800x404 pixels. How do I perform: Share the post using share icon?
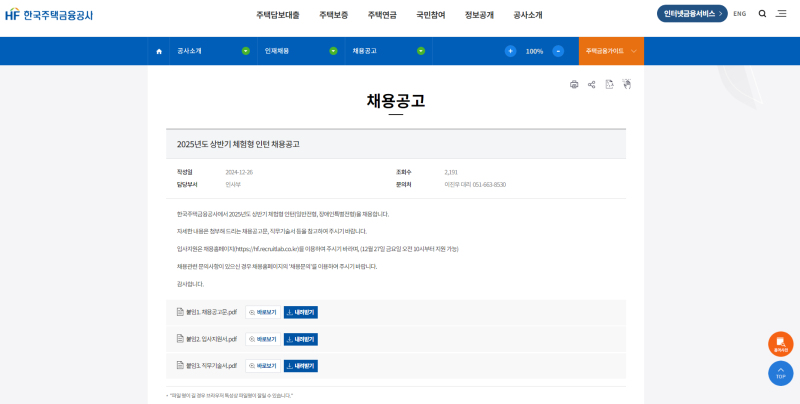591,85
